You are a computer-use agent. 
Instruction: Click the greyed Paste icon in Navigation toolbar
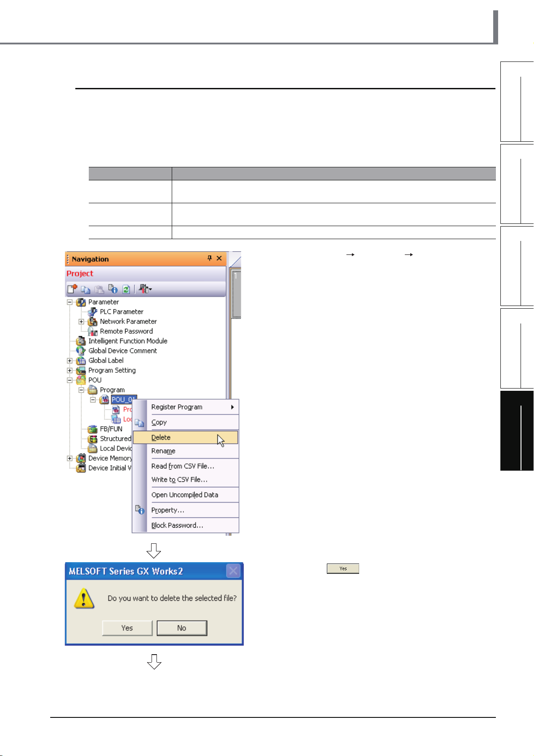point(99,289)
